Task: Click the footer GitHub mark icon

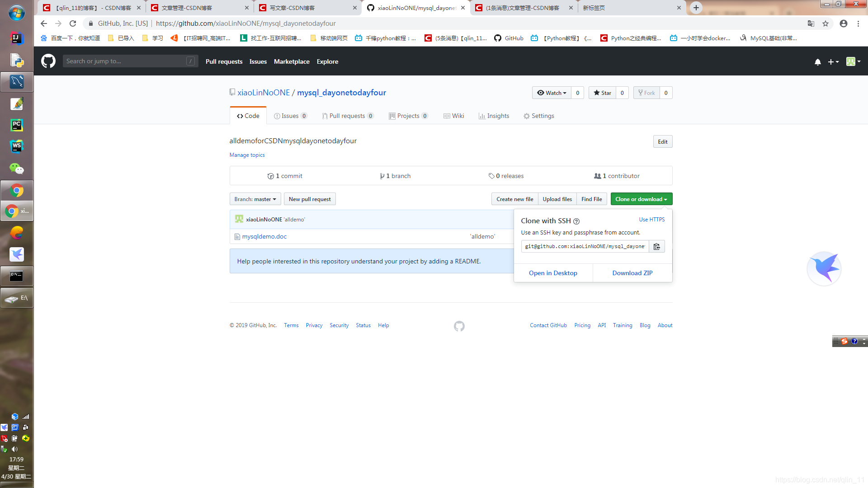Action: [x=459, y=326]
